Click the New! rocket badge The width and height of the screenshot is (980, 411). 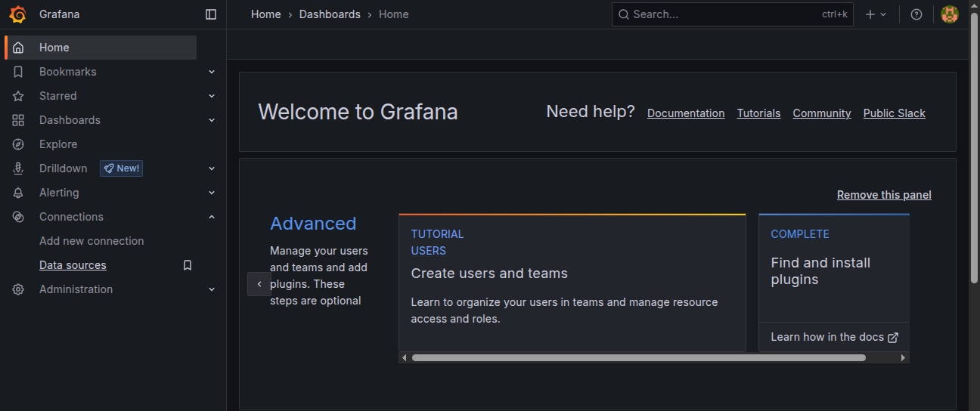pos(121,168)
